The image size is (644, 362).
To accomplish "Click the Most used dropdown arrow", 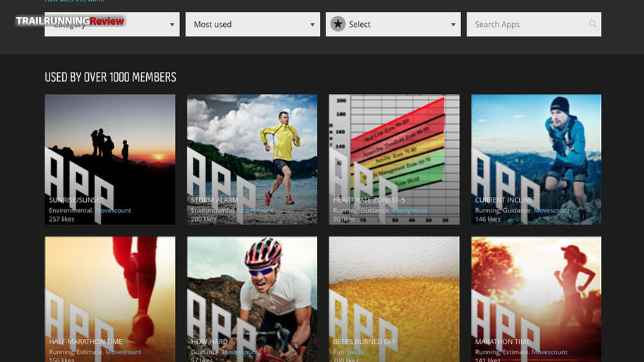I will [x=313, y=25].
